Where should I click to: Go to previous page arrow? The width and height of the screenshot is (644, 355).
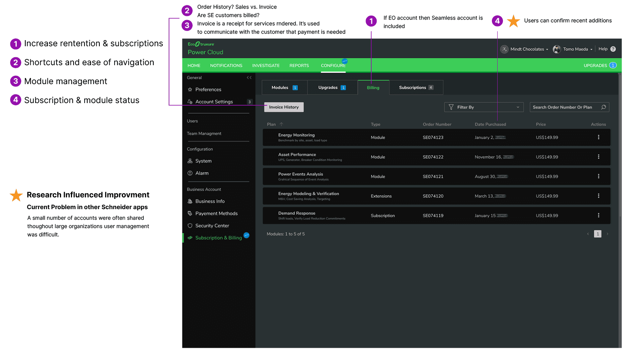point(588,234)
